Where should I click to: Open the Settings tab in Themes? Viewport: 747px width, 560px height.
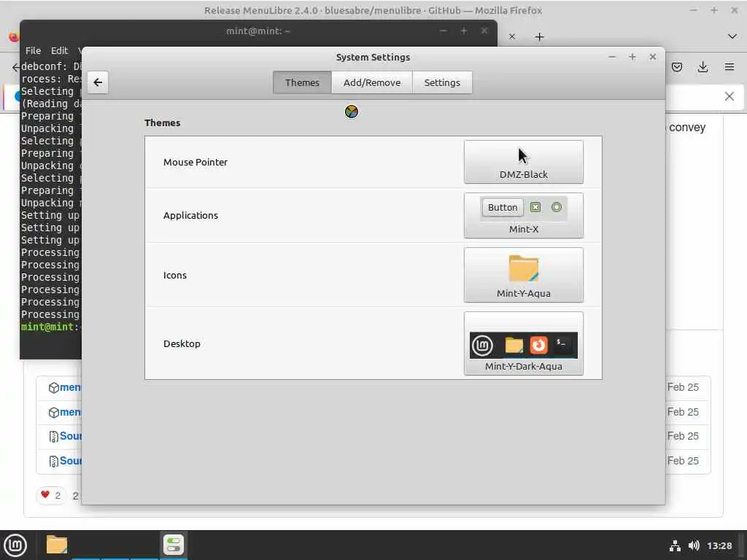tap(442, 82)
